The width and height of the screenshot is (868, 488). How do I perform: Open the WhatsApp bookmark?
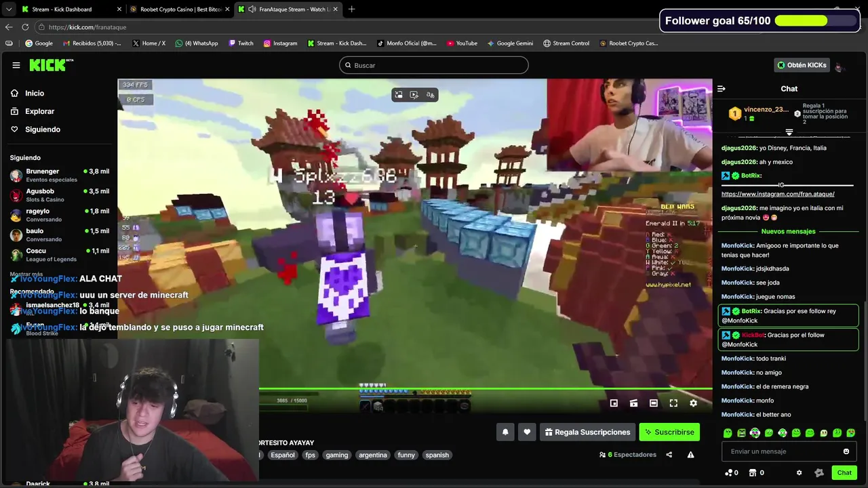point(197,43)
